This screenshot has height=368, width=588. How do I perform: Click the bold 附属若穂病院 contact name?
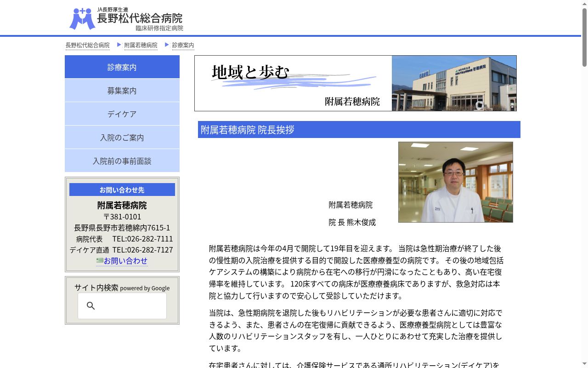[x=122, y=205]
